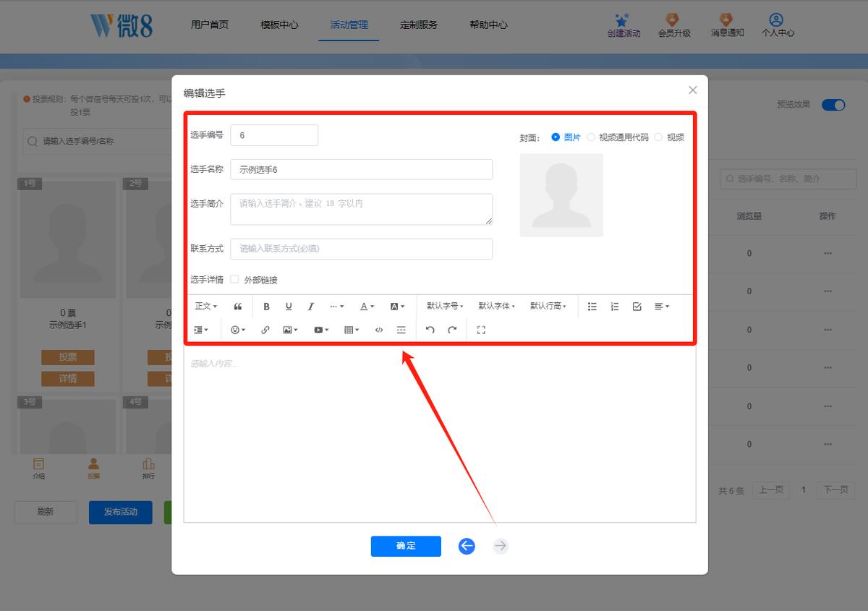
Task: Insert a hyperlink in the editor
Action: (265, 330)
